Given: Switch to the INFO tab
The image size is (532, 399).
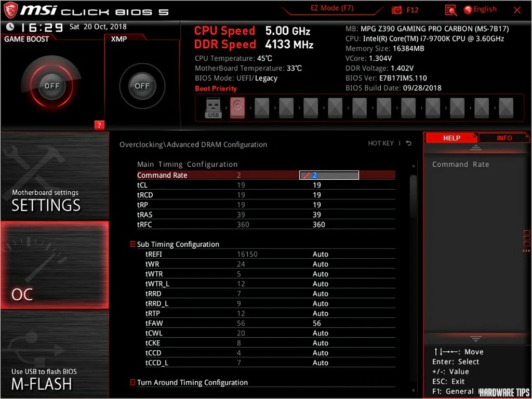Looking at the screenshot, I should pos(504,138).
